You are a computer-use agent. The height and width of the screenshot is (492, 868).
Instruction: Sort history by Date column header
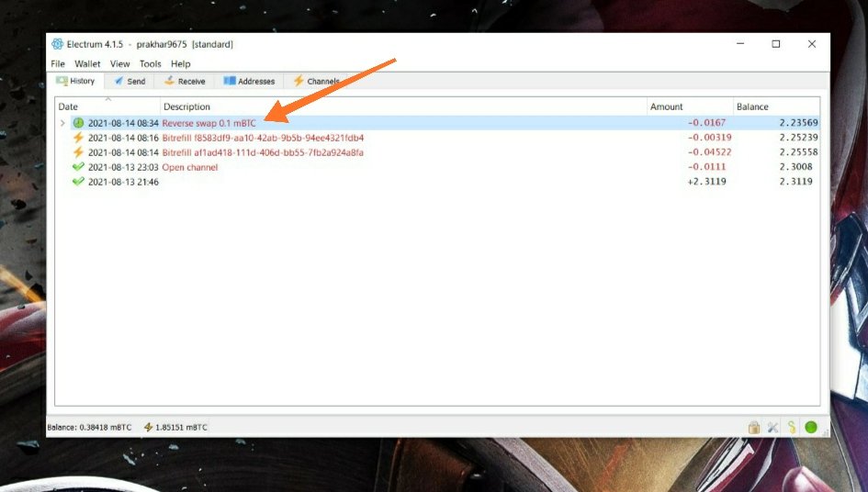[x=107, y=106]
